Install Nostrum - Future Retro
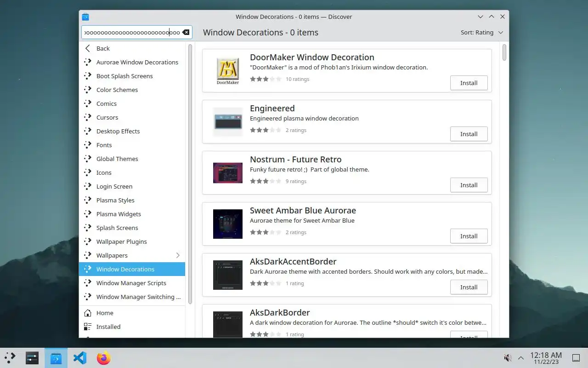Viewport: 588px width, 368px height. click(469, 185)
